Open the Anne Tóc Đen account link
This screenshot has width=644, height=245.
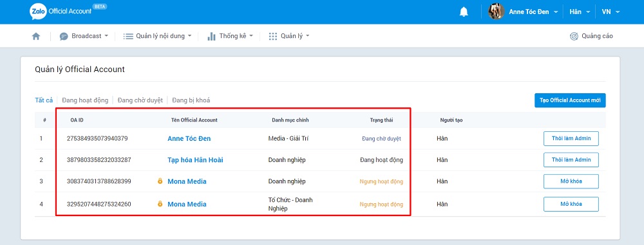[x=189, y=139]
